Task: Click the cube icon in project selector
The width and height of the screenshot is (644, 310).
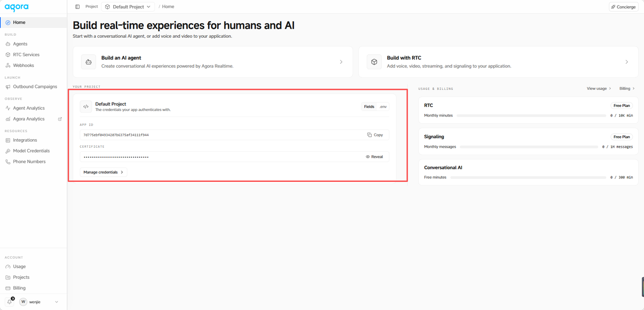Action: (108, 7)
